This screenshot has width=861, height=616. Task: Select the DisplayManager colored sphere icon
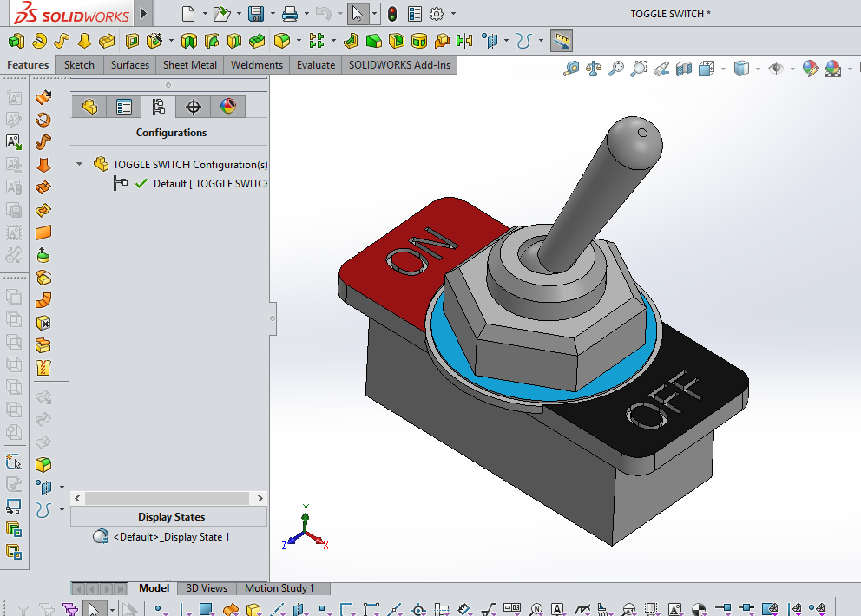point(228,106)
